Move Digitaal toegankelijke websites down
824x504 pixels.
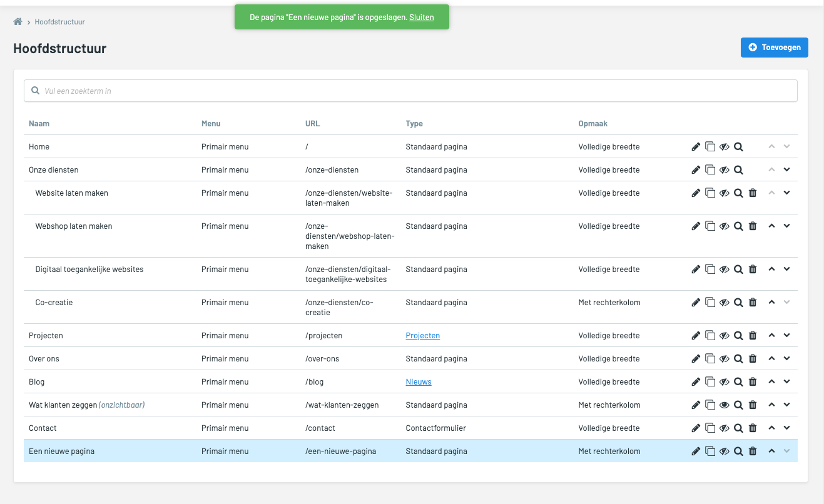(x=787, y=269)
